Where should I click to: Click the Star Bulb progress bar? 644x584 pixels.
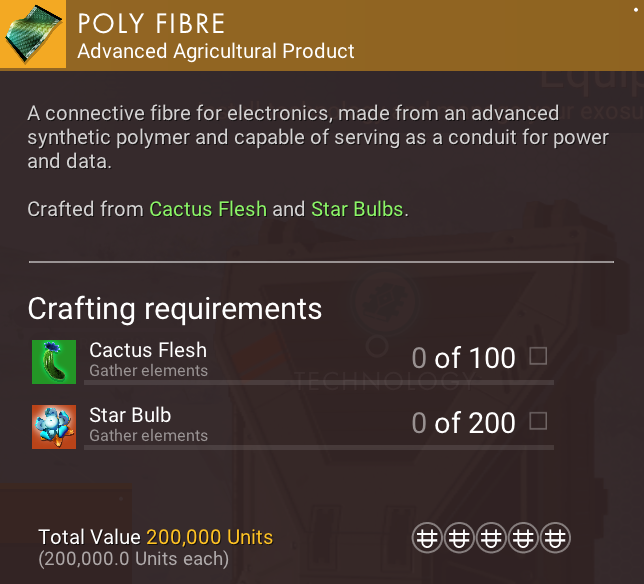(x=318, y=447)
